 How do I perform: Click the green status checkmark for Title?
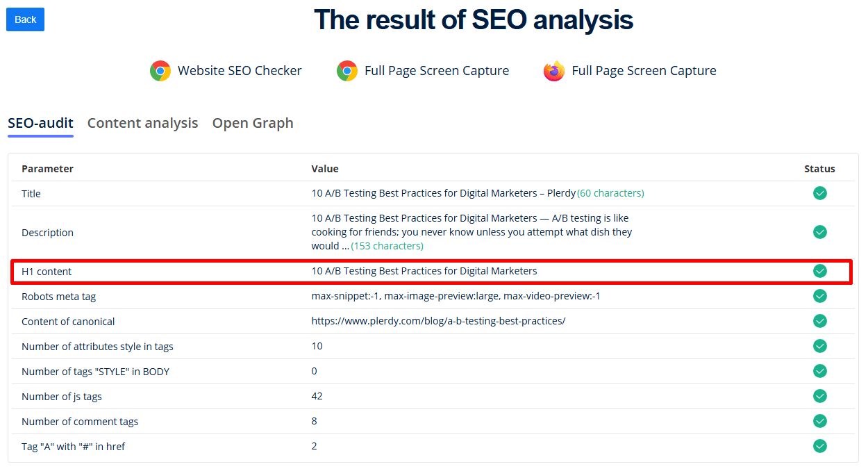(820, 193)
